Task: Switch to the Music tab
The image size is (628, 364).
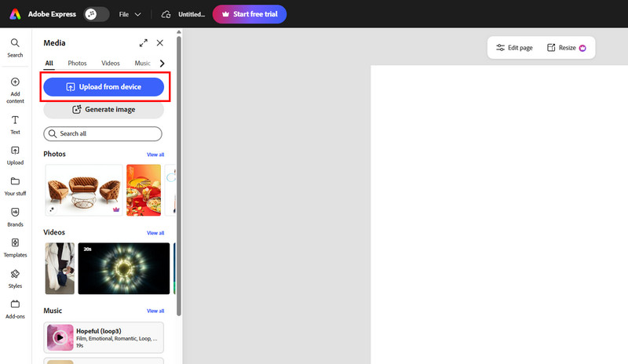Action: click(142, 64)
